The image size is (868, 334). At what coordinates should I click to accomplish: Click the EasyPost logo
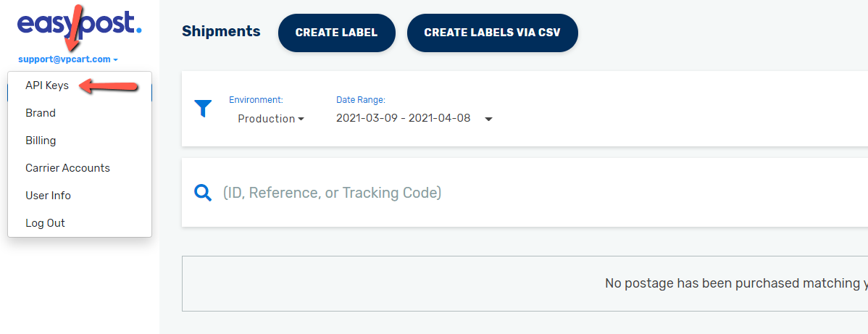click(x=79, y=24)
